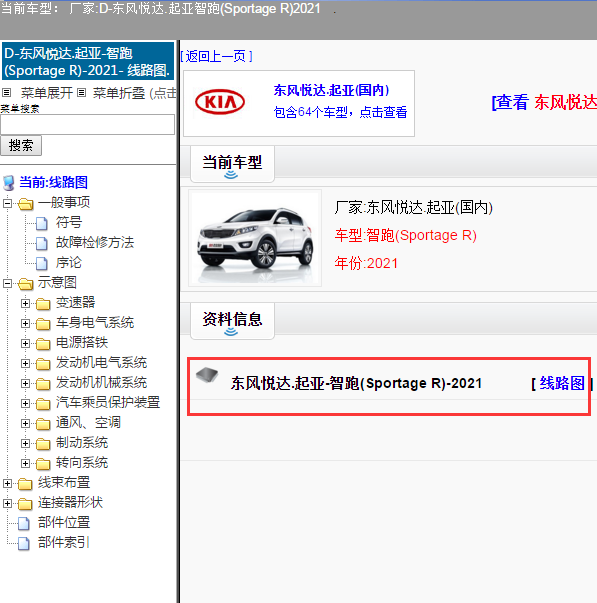Screen dimensions: 597x603
Task: Expand the 连接器形状 folder
Action: (x=7, y=503)
